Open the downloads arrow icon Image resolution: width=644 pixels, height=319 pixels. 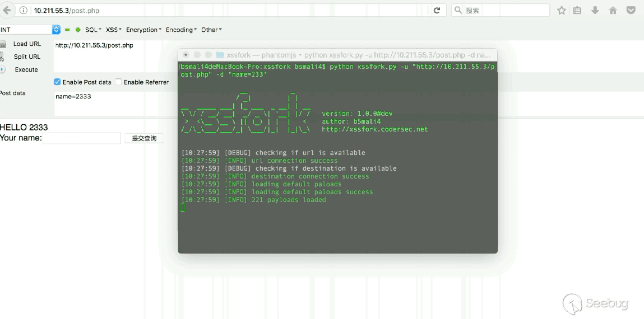coord(595,10)
